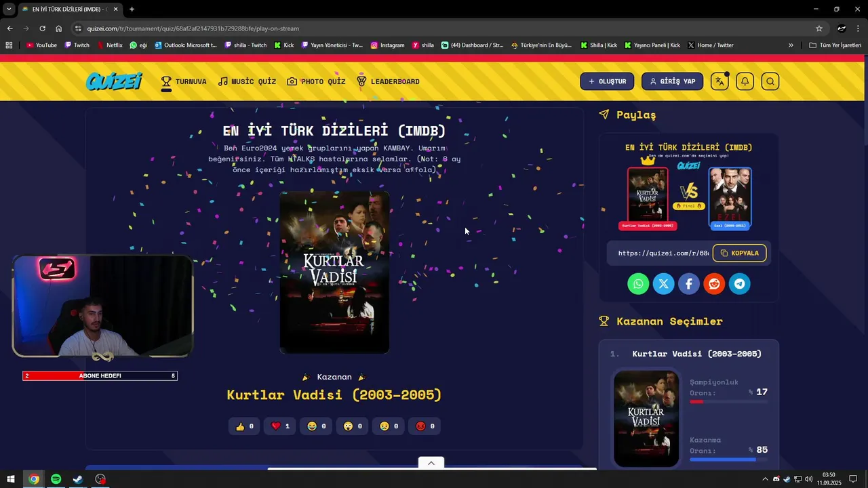Open a new browser tab
The image size is (868, 488).
pyautogui.click(x=132, y=9)
